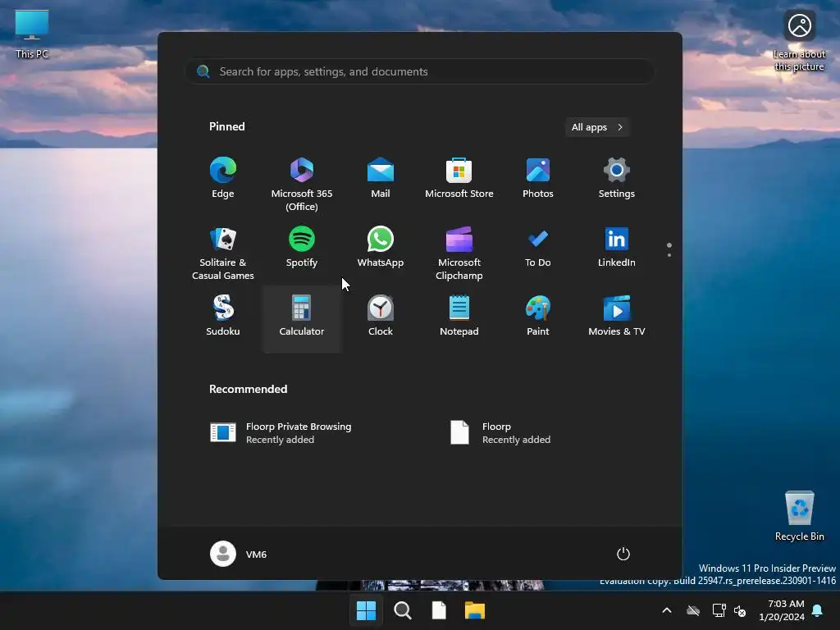Select the Recycle Bin desktop icon
The width and height of the screenshot is (840, 630).
(799, 516)
